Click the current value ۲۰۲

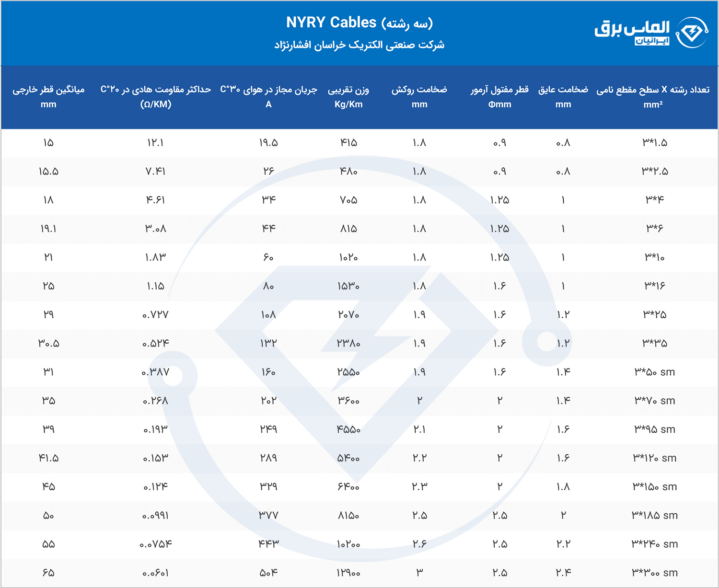click(268, 401)
